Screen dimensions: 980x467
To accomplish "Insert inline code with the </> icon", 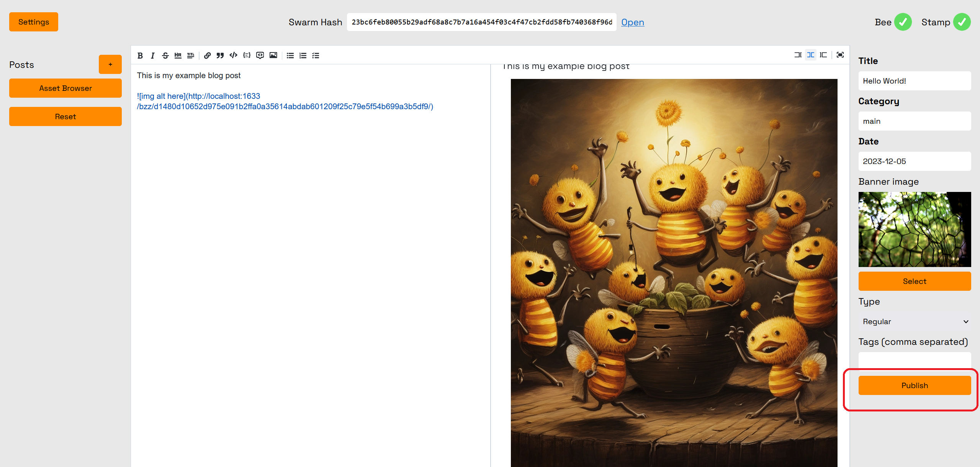I will pos(233,56).
